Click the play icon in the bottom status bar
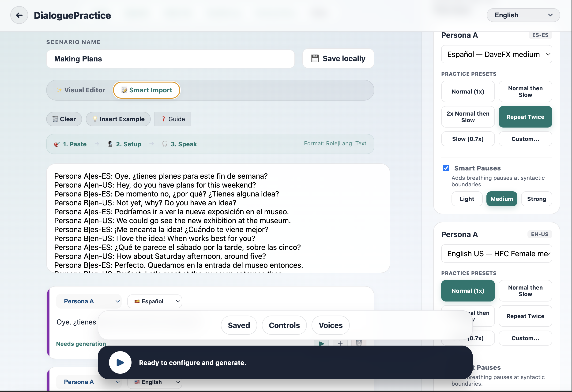 pyautogui.click(x=120, y=362)
